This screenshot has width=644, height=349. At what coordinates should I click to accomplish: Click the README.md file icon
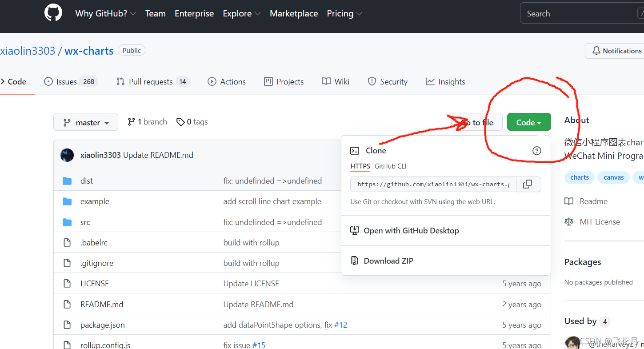(67, 305)
